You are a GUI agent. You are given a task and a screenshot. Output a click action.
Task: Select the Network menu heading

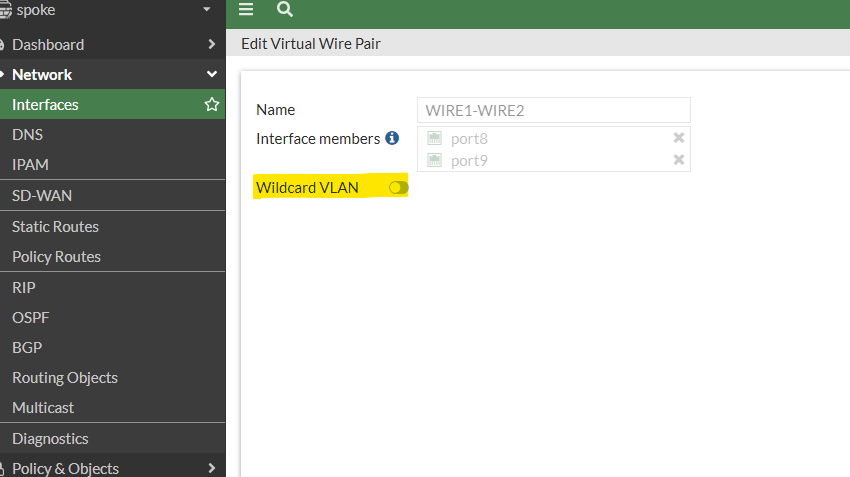coord(42,74)
